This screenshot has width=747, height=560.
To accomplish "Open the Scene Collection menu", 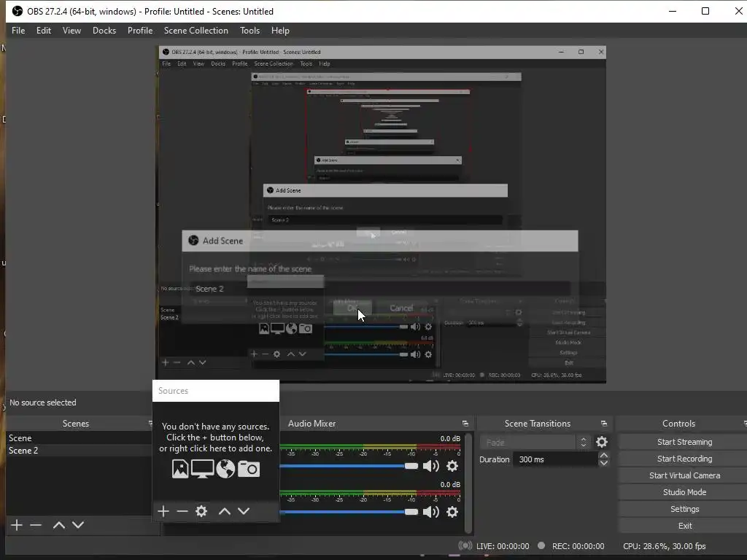I will 196,31.
